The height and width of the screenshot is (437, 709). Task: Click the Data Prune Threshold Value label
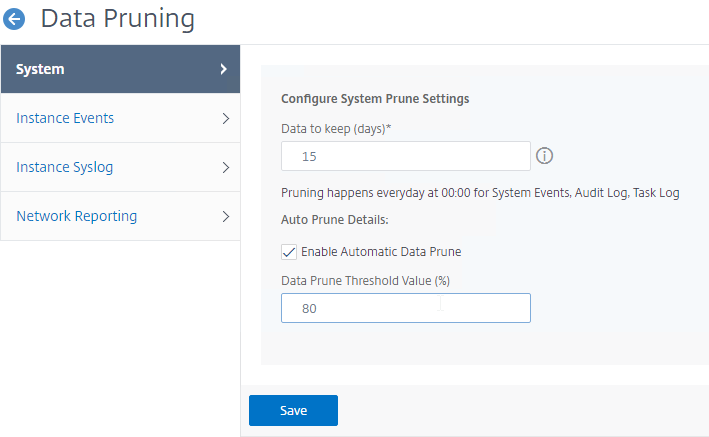[365, 281]
